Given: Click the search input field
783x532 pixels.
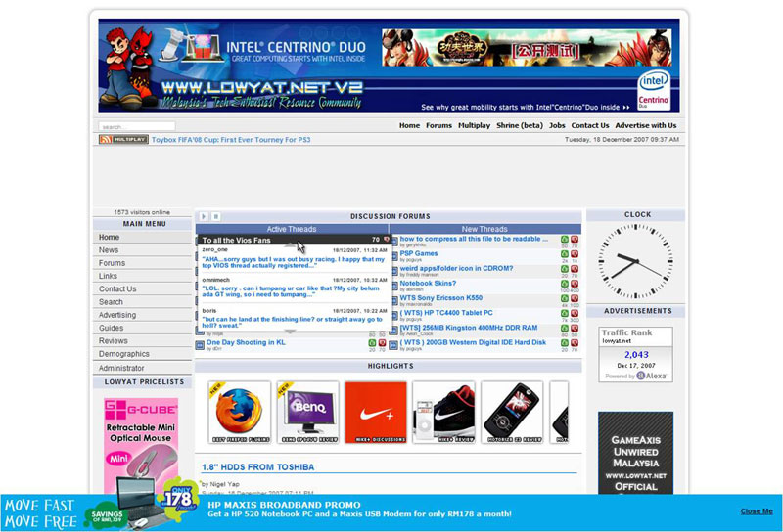Looking at the screenshot, I should [x=137, y=127].
